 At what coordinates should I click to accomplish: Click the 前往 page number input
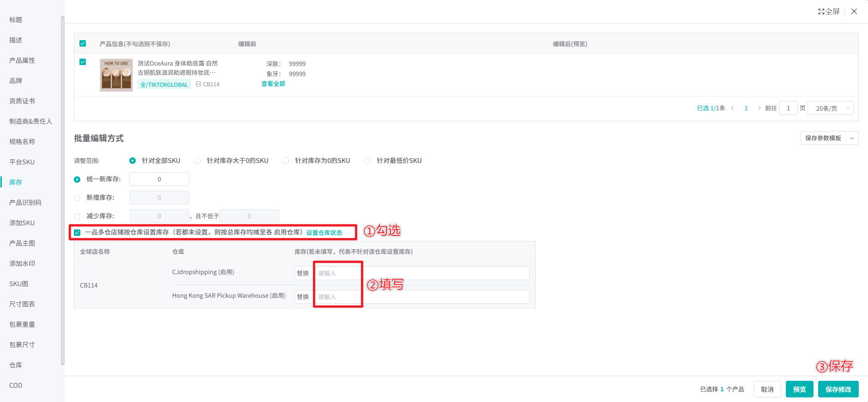click(x=788, y=108)
